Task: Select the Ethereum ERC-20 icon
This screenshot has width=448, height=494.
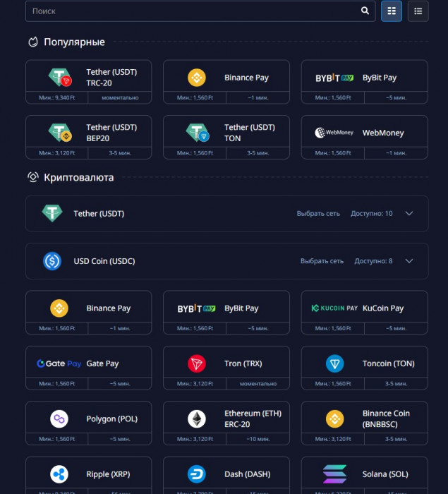Action: click(197, 418)
